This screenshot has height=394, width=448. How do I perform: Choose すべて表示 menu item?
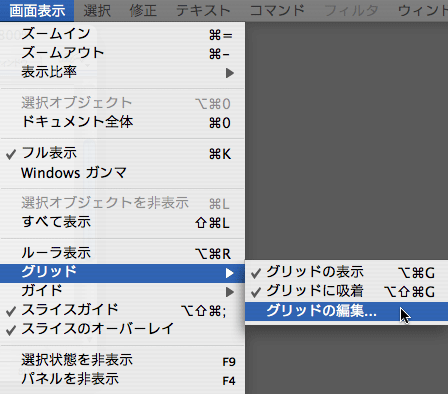coord(122,222)
